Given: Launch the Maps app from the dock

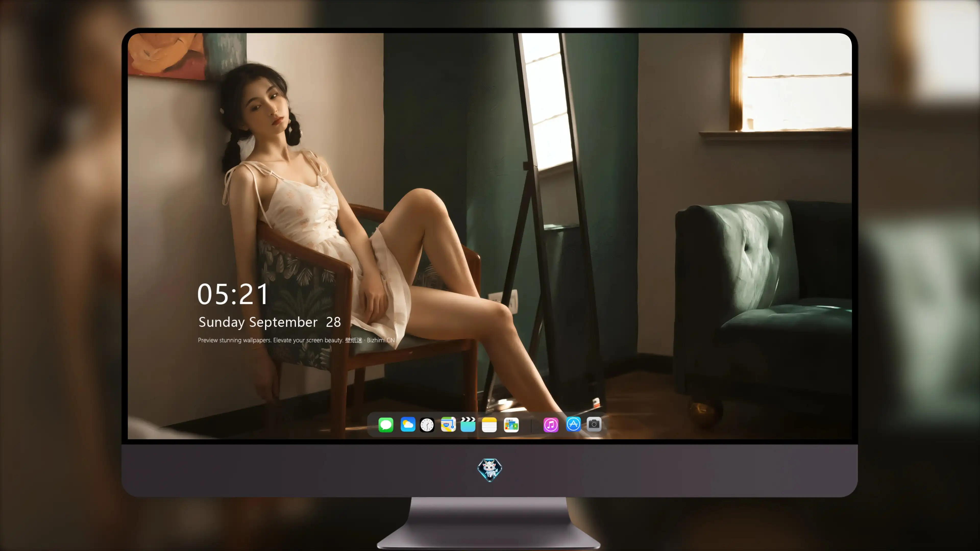Looking at the screenshot, I should pyautogui.click(x=448, y=424).
